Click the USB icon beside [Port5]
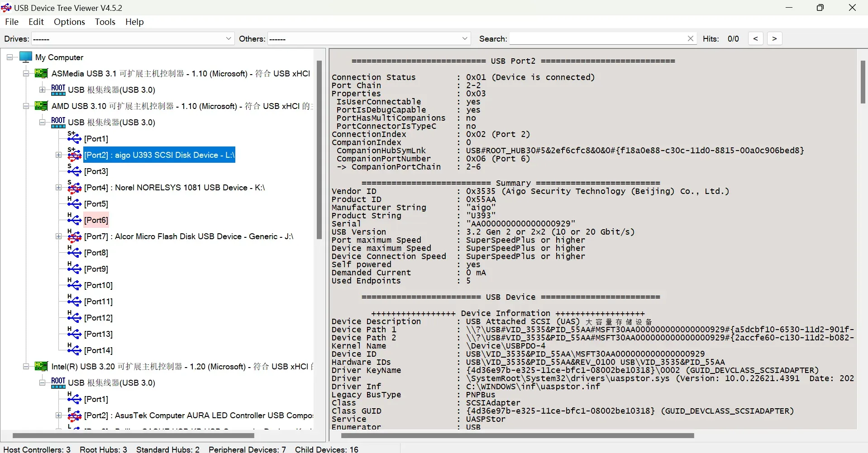 (74, 203)
